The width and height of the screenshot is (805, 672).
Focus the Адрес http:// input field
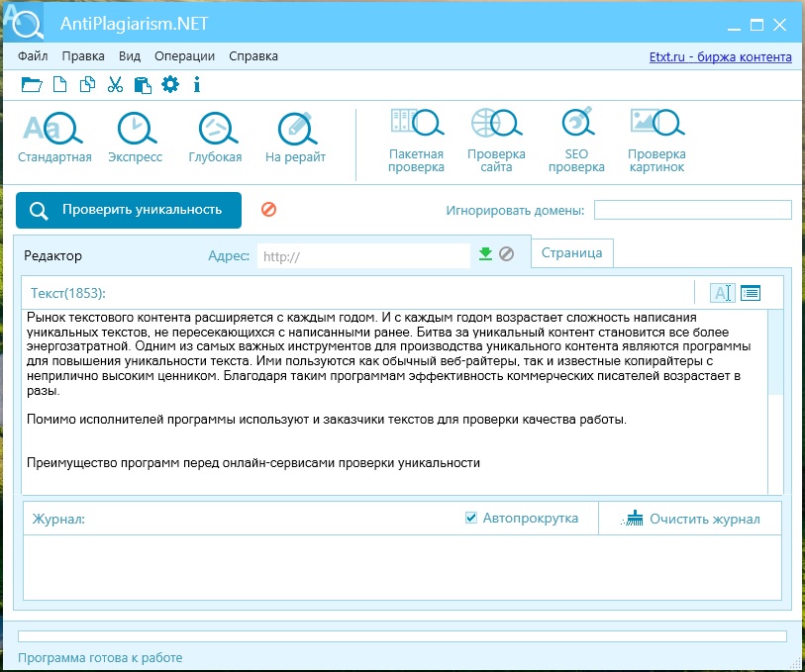(363, 256)
